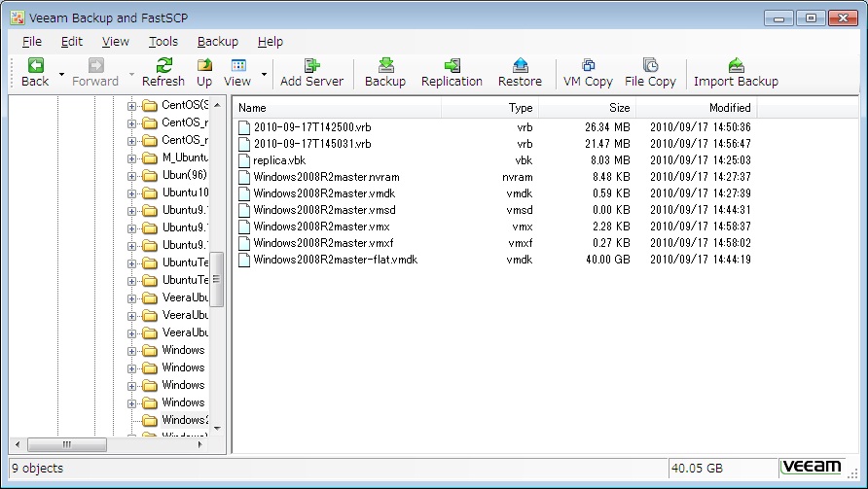Click the folder icon of M_Ubuntu tree node

(150, 158)
